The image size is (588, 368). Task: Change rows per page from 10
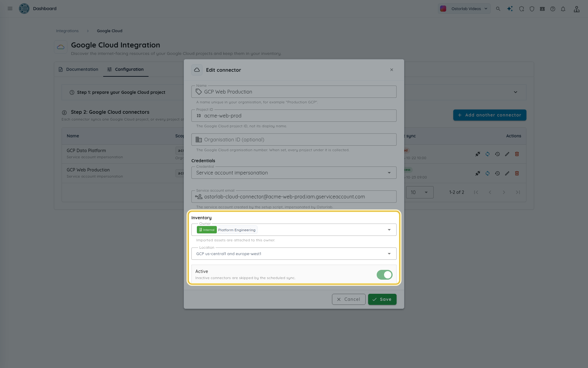[420, 192]
